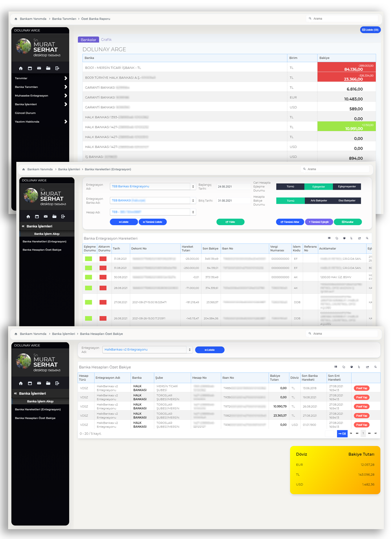The width and height of the screenshot is (392, 539).
Task: Expand the Yazılım Hakkında sidebar chevron
Action: tap(66, 121)
